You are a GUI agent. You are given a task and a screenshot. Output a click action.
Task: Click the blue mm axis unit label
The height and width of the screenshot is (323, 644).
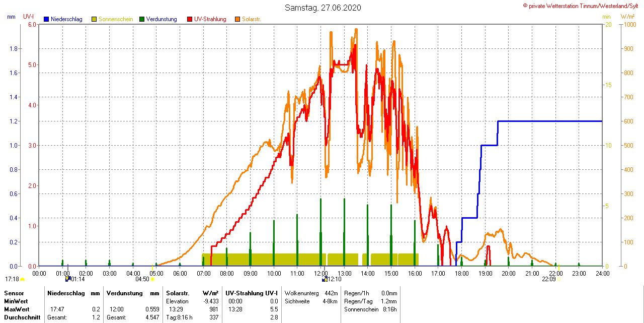(11, 17)
